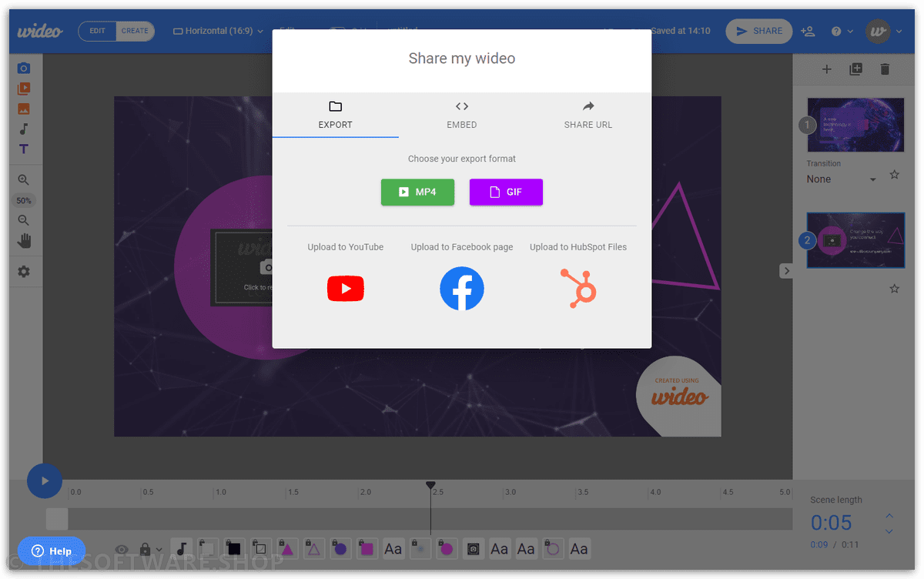Select the outlined triangle timeline object

(x=313, y=549)
